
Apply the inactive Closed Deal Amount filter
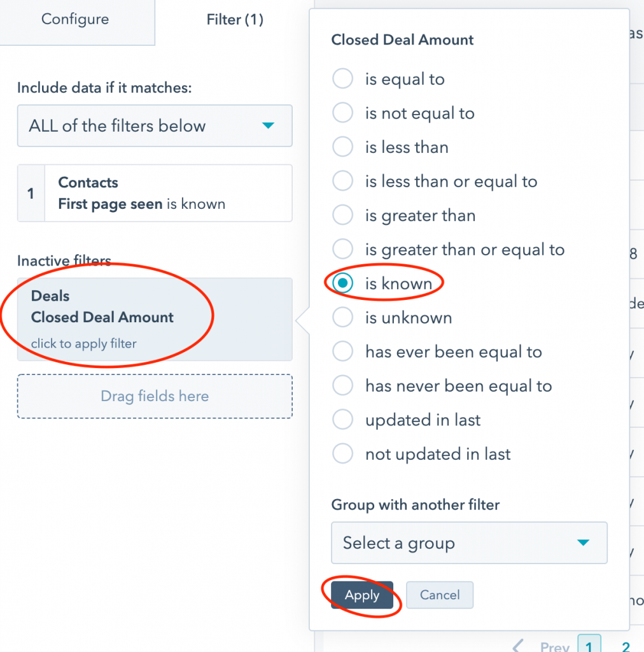[155, 320]
